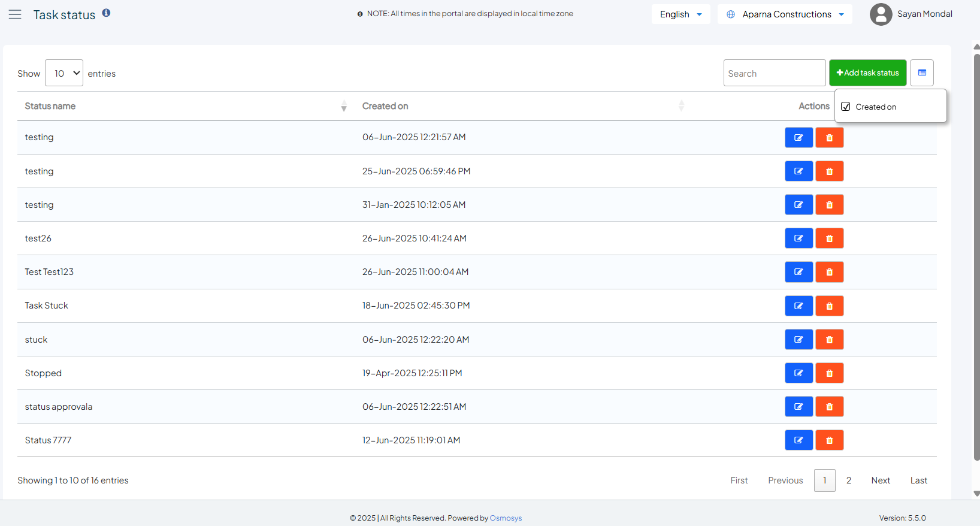Open the Osmosys footer link
Image resolution: width=980 pixels, height=526 pixels.
point(506,518)
